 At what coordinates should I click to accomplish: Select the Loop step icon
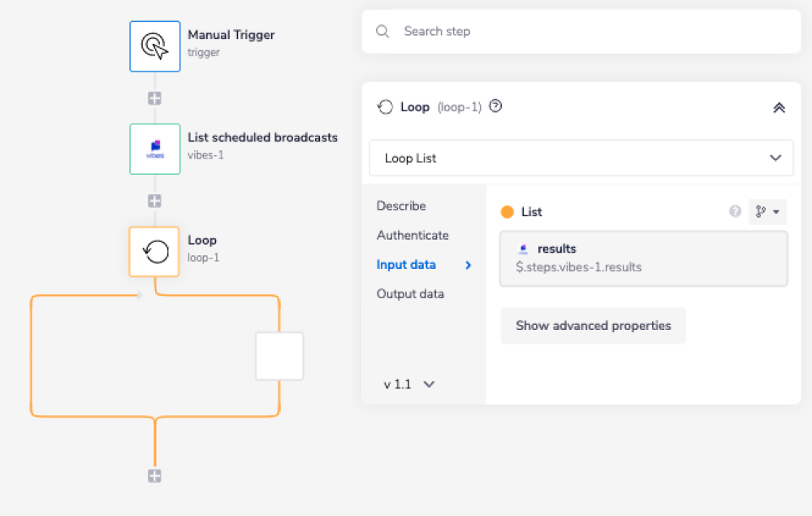pyautogui.click(x=155, y=251)
